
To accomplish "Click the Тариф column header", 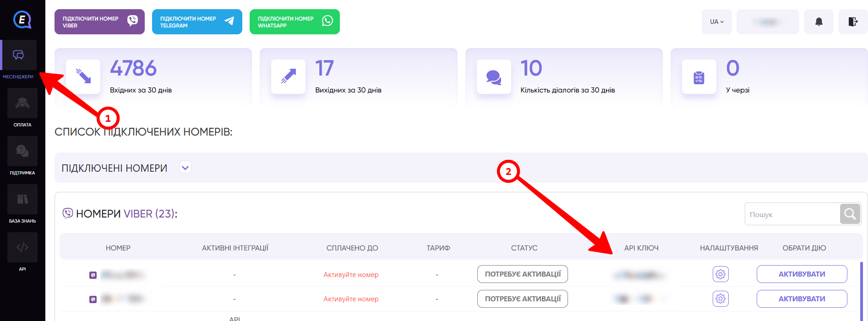I will [x=438, y=248].
